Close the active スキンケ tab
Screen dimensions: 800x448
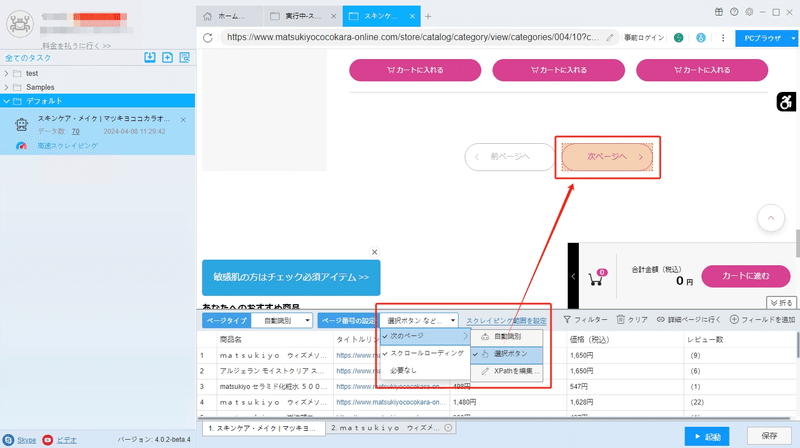pyautogui.click(x=412, y=16)
